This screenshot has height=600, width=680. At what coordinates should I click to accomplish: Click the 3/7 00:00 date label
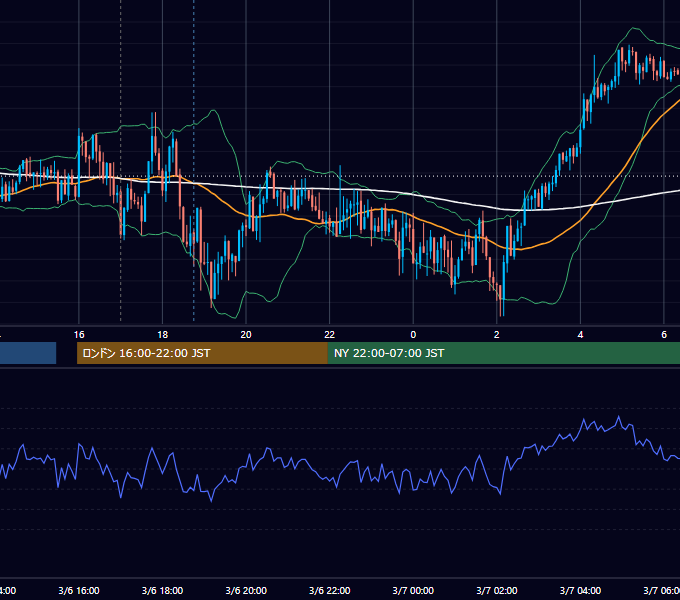pos(413,590)
